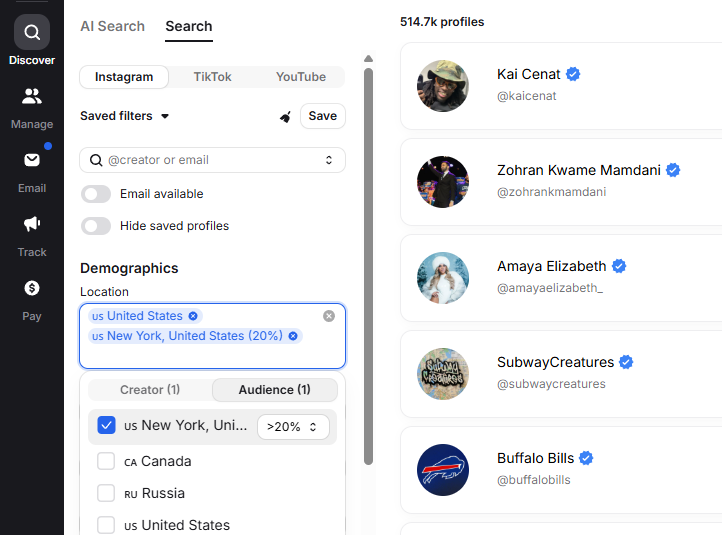Screen dimensions: 722x535
Task: Select the Instagram platform tab
Action: click(124, 77)
